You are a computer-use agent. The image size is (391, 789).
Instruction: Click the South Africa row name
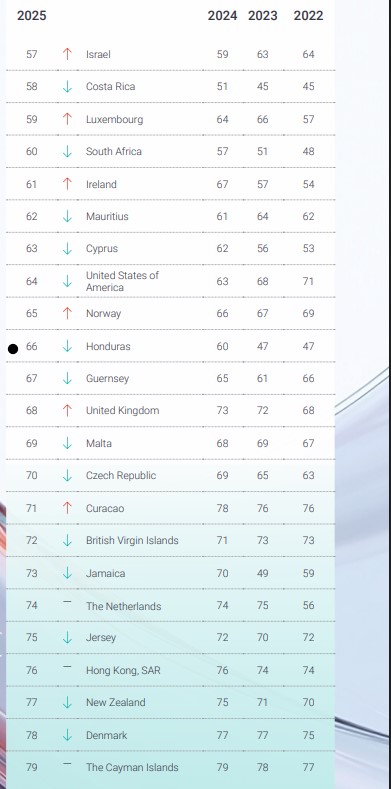pyautogui.click(x=114, y=151)
